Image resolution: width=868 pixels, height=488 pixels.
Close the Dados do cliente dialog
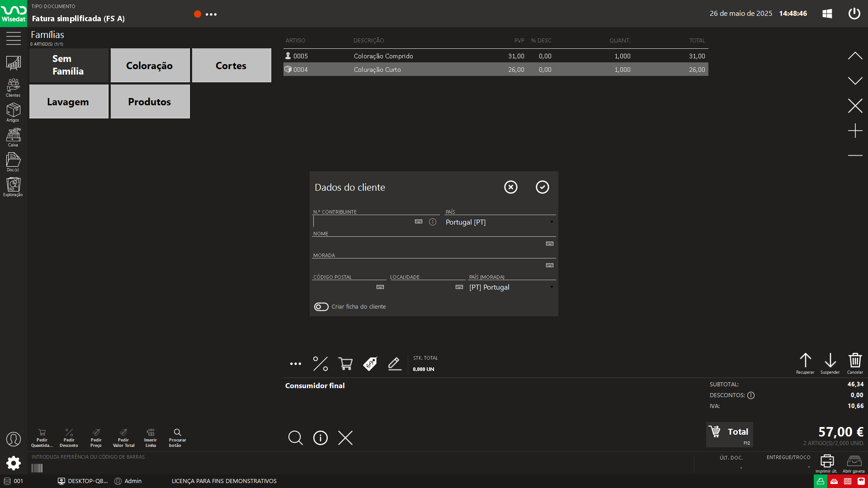point(510,187)
